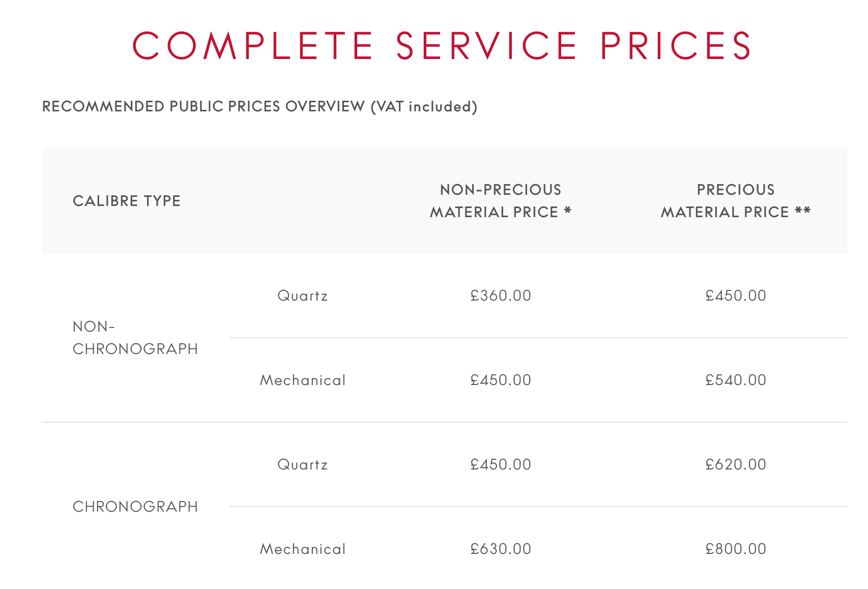Select the £800.00 price cell
The image size is (868, 589).
pos(736,549)
